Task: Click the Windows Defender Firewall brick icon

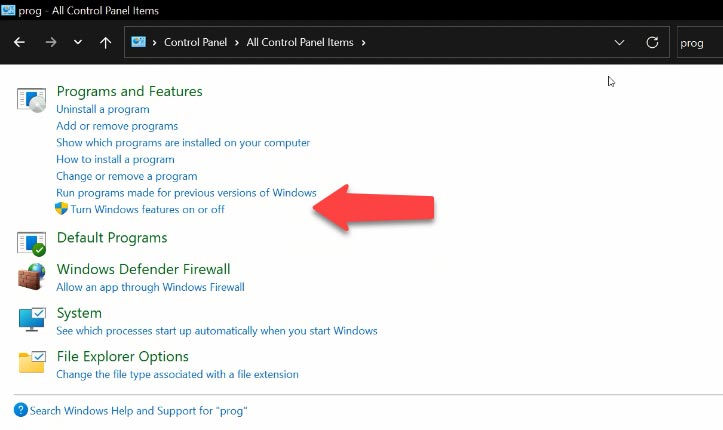Action: coord(31,277)
